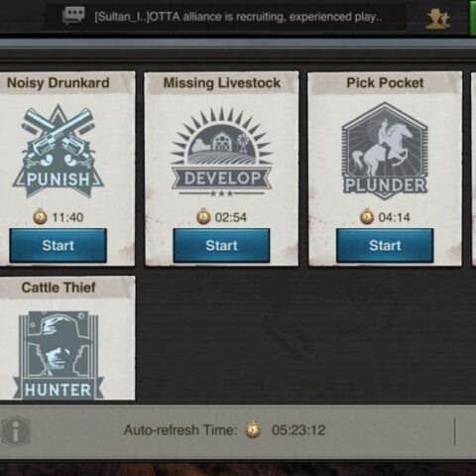Image resolution: width=476 pixels, height=476 pixels.
Task: Click the Missing Livestock card title
Action: point(222,83)
